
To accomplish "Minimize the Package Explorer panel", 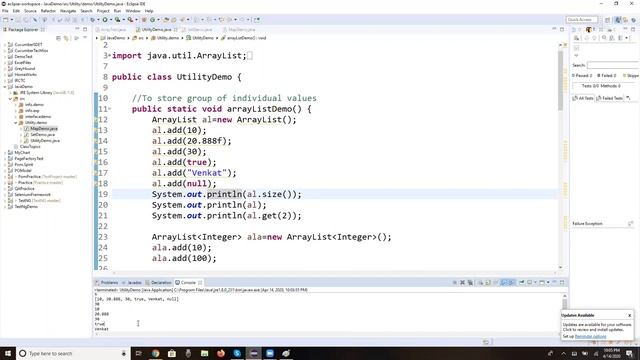I will [x=77, y=29].
